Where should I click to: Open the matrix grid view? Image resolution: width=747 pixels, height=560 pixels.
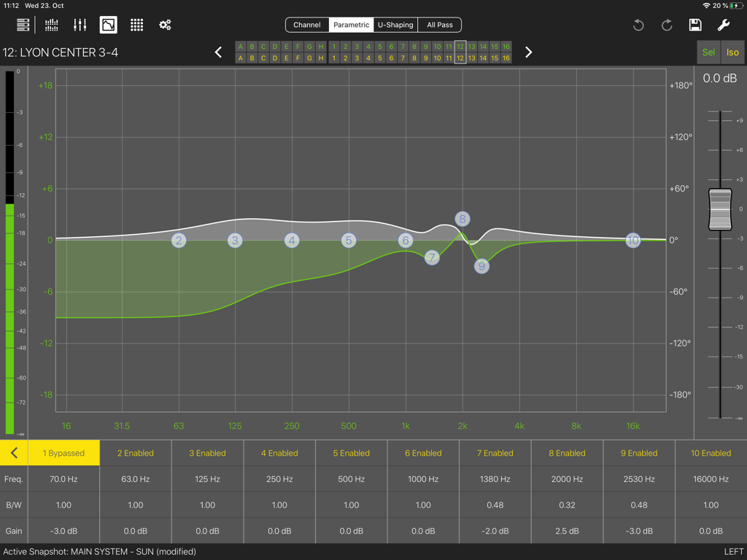(x=136, y=24)
